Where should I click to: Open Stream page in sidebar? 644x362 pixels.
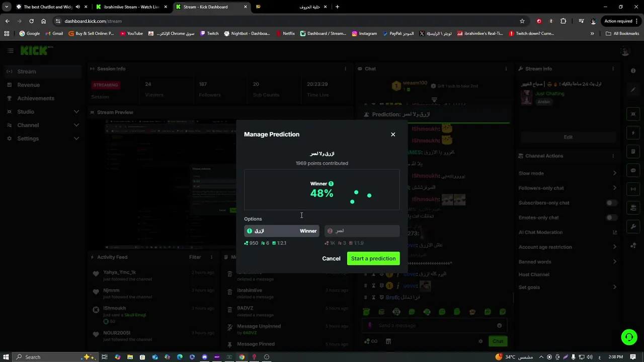tap(42, 71)
